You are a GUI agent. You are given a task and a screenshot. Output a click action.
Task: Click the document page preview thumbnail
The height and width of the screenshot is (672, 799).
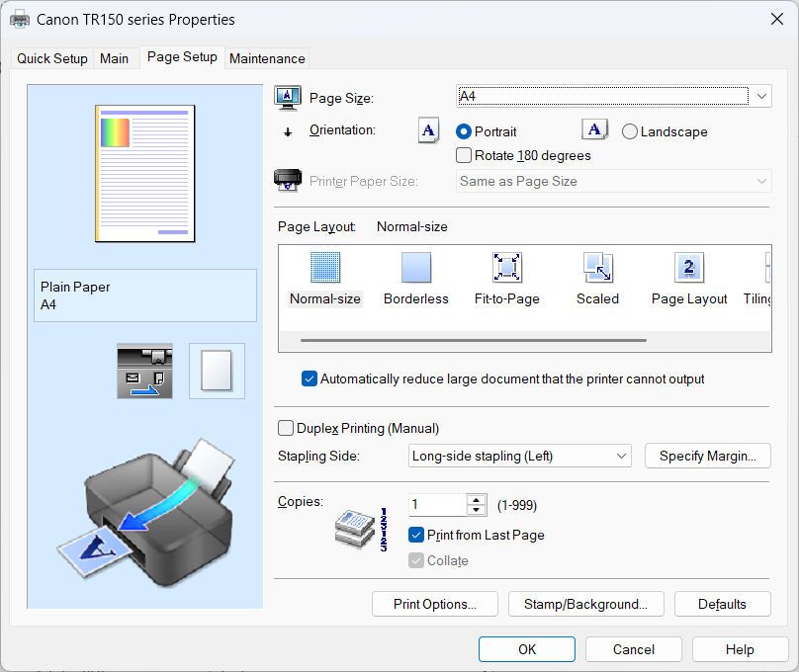144,174
